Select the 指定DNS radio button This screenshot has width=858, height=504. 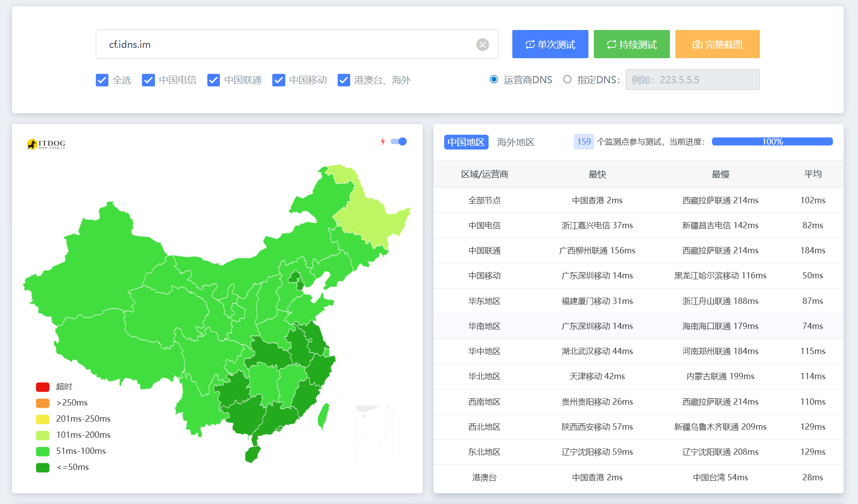[x=567, y=80]
